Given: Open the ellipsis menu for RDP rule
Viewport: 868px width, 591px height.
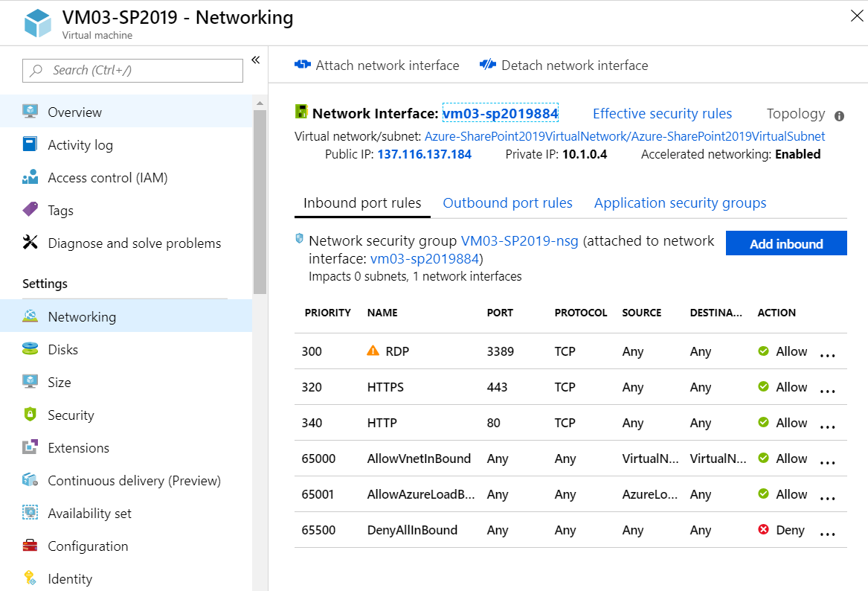Looking at the screenshot, I should pos(827,355).
